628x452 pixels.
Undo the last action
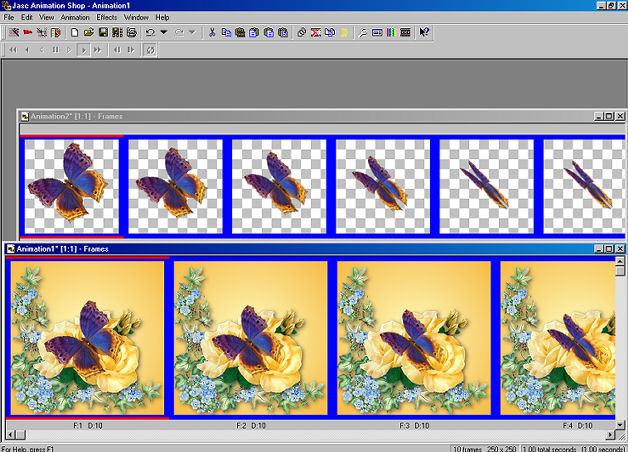click(x=150, y=32)
